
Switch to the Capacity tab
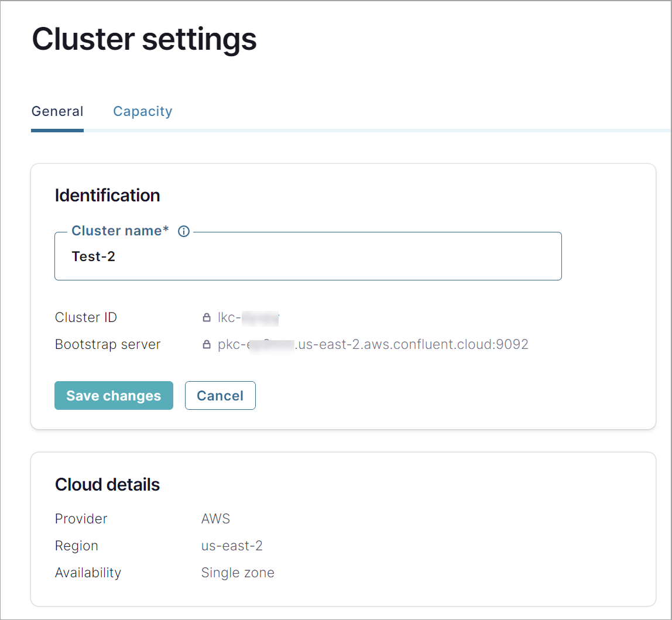(x=142, y=111)
